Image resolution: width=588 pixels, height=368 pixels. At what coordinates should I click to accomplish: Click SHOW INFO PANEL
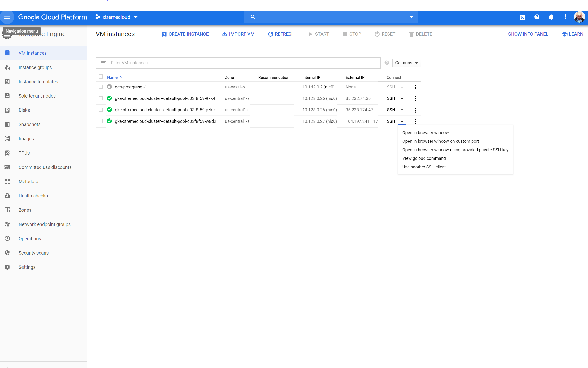[528, 34]
